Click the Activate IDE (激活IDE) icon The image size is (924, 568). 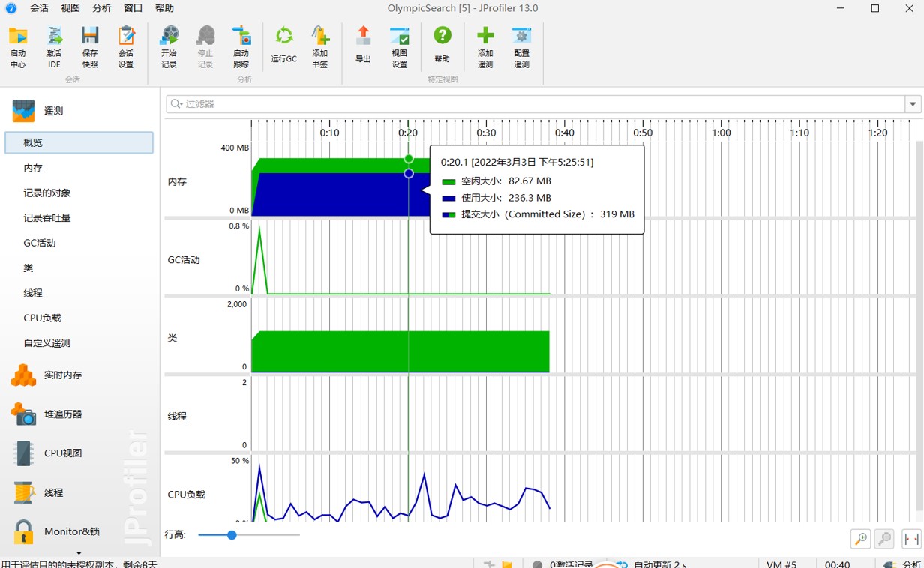point(54,47)
